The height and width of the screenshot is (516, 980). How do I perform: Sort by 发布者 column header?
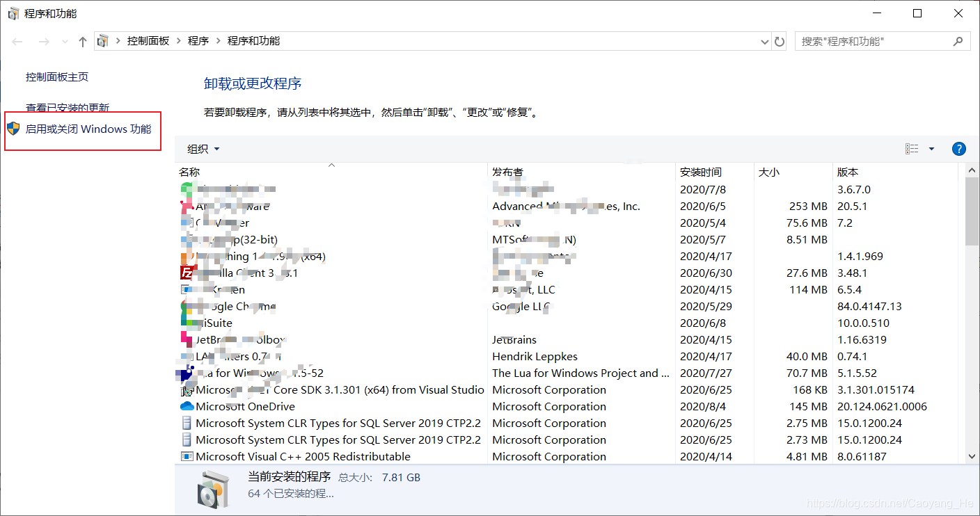point(581,172)
